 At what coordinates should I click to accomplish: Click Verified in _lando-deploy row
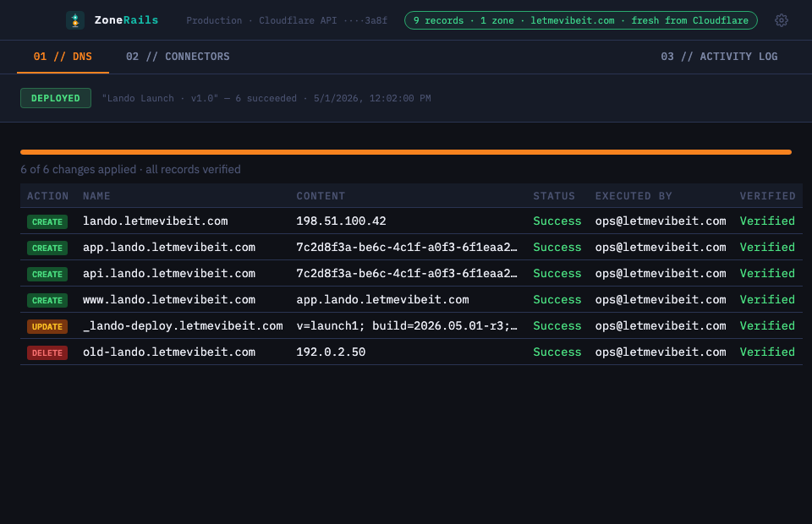coord(767,326)
